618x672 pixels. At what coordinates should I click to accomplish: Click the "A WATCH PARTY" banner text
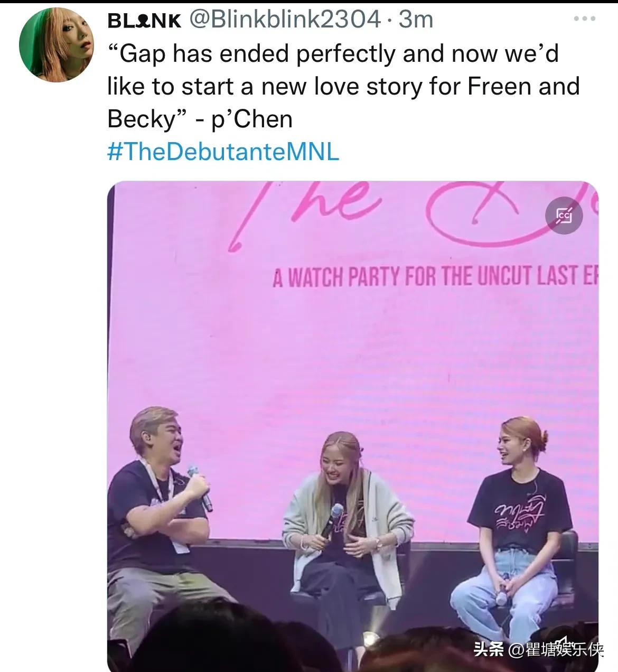click(x=434, y=277)
